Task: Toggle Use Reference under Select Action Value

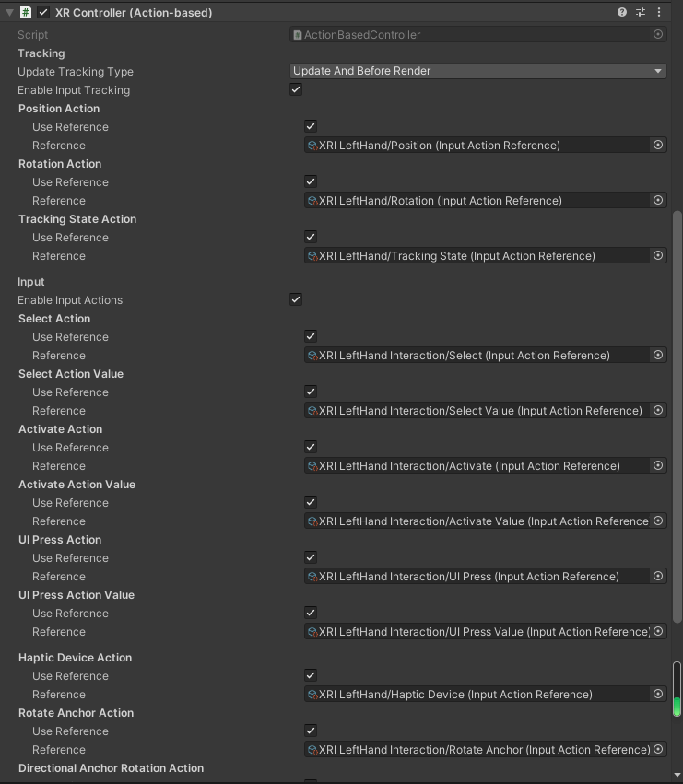Action: click(x=311, y=392)
